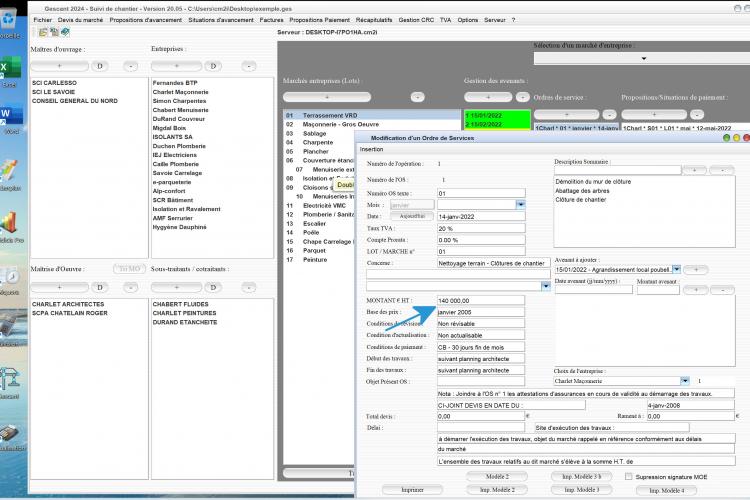The width and height of the screenshot is (750, 500).
Task: Remove an Entreprise with - button
Action: point(249,66)
